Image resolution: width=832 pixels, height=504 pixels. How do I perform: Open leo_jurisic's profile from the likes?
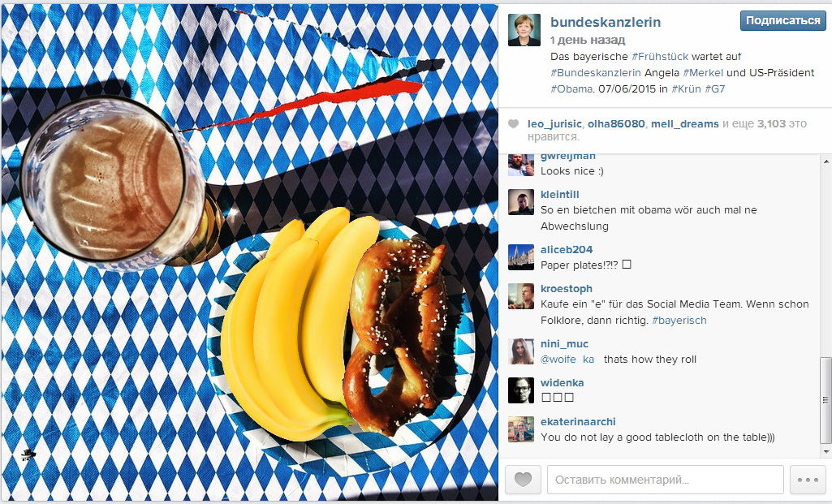[x=554, y=123]
